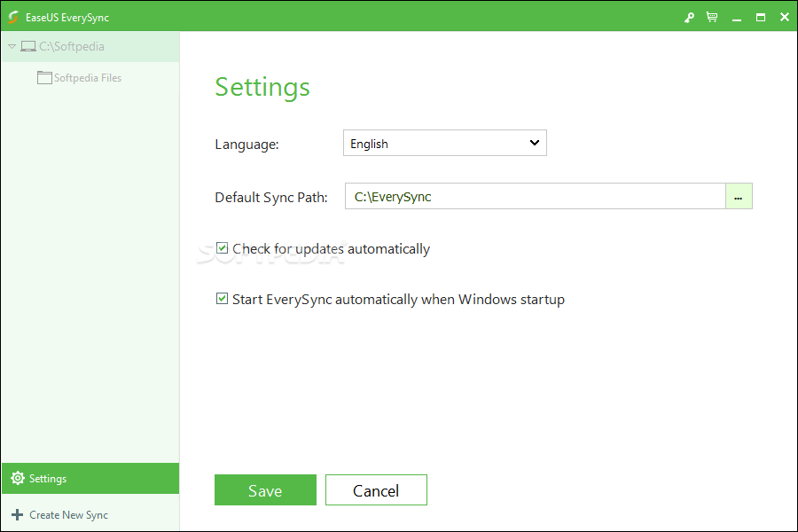Image resolution: width=798 pixels, height=532 pixels.
Task: Close the EverySync window
Action: [x=785, y=18]
